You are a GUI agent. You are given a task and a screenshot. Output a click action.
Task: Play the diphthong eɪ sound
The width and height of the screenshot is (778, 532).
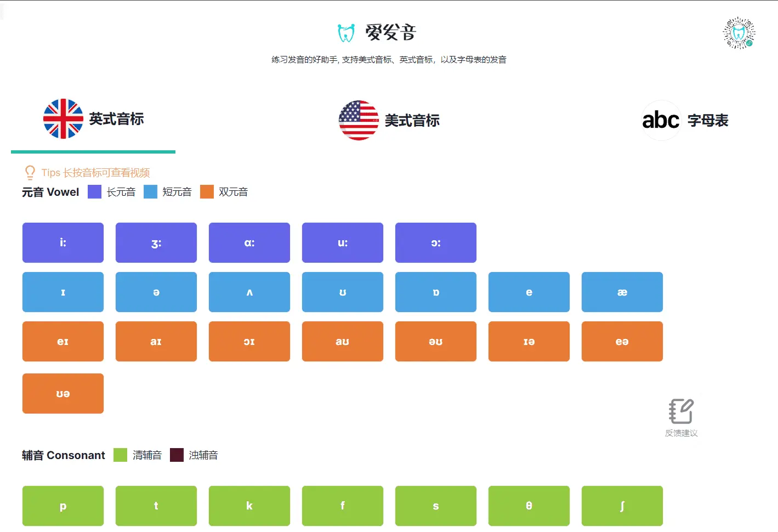63,341
